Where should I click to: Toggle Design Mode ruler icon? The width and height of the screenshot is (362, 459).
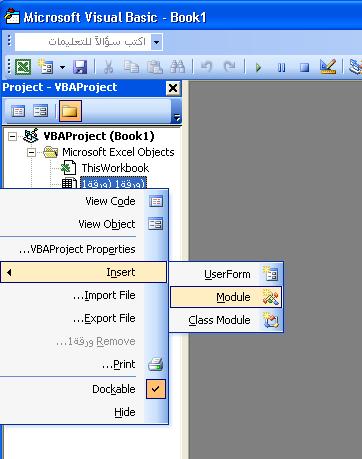click(x=328, y=67)
